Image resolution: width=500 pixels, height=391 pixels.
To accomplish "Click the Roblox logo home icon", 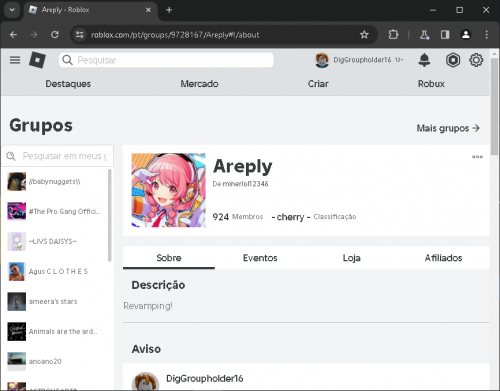I will pyautogui.click(x=37, y=60).
